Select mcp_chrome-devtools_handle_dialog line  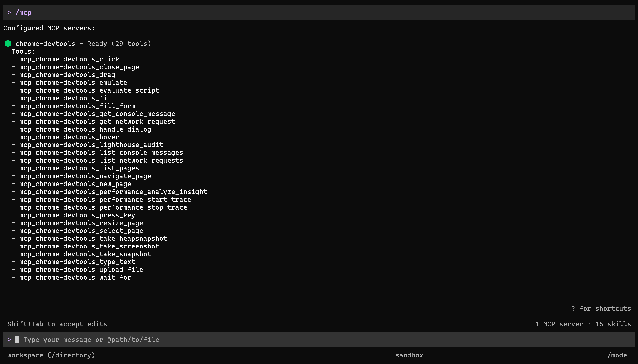tap(85, 129)
